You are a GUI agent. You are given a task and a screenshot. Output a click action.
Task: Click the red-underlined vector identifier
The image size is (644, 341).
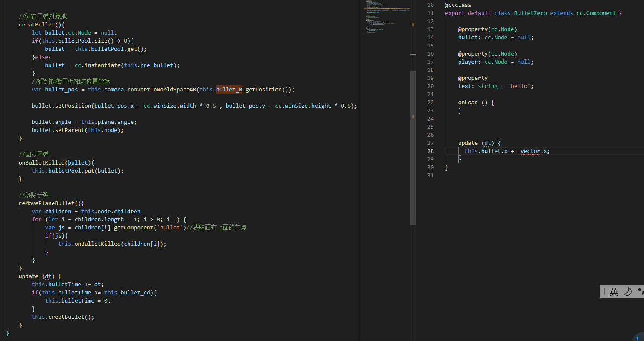click(530, 151)
